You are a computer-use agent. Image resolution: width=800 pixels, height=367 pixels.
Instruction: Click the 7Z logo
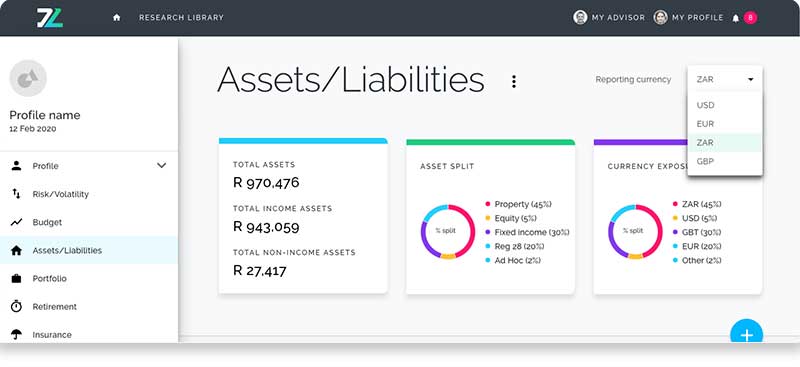[x=49, y=18]
